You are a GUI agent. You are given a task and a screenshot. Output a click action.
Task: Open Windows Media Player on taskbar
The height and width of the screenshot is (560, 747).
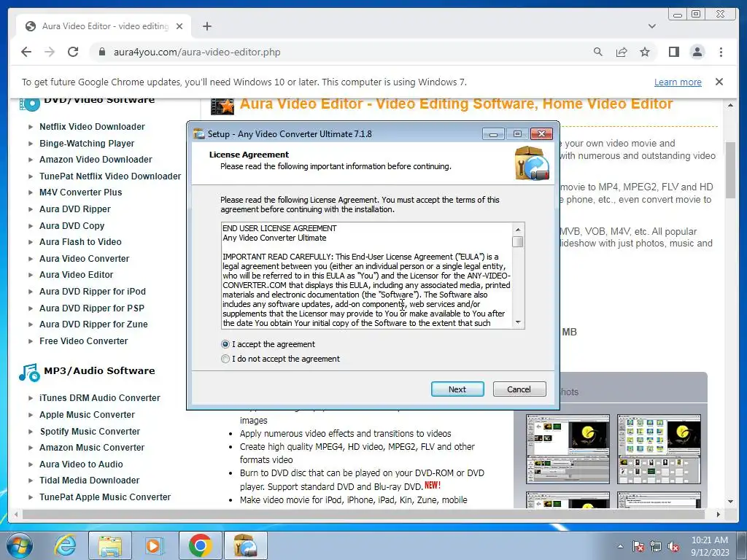coord(153,545)
